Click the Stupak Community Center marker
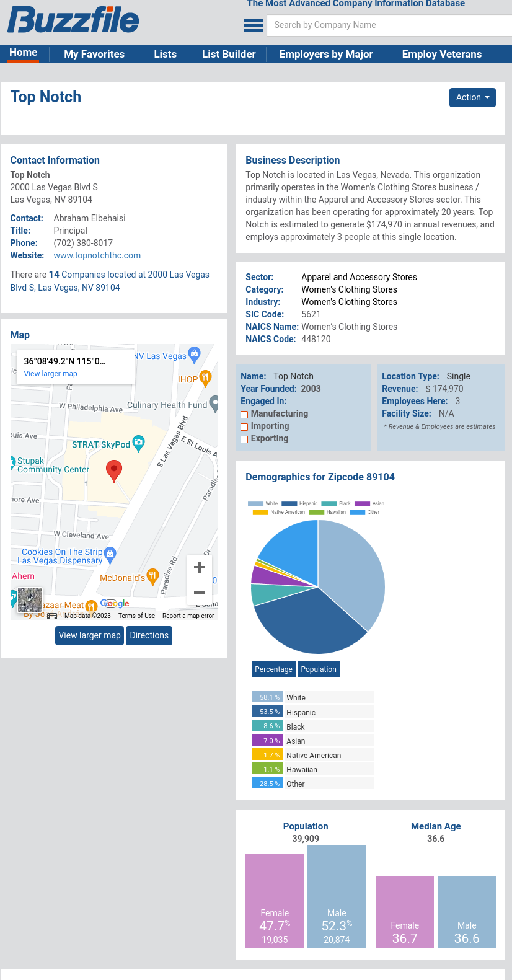This screenshot has width=512, height=980. [13, 462]
